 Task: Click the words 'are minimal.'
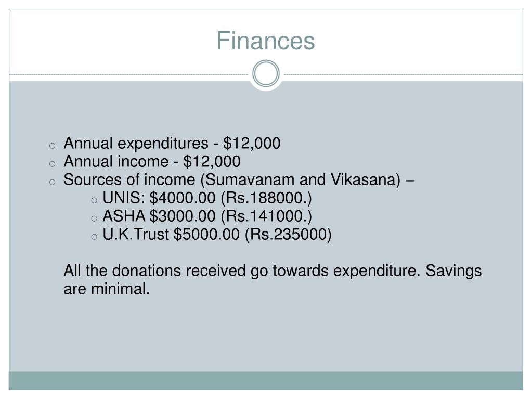pos(107,289)
